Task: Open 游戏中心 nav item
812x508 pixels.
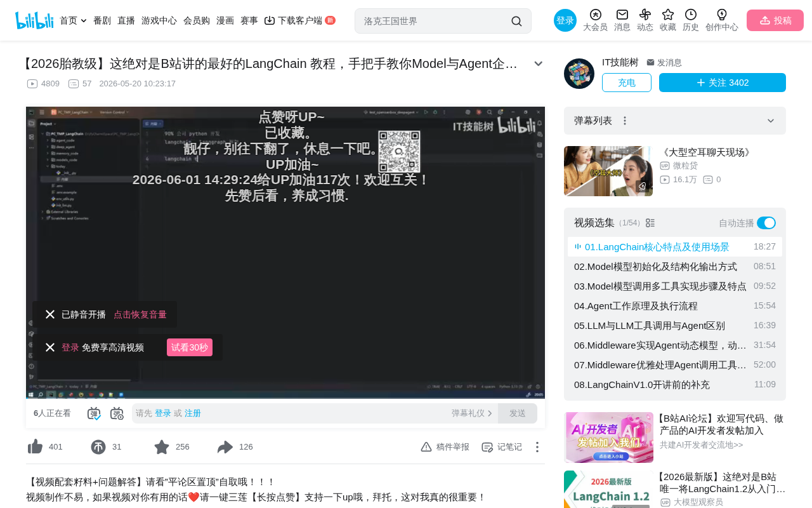Action: 159,20
